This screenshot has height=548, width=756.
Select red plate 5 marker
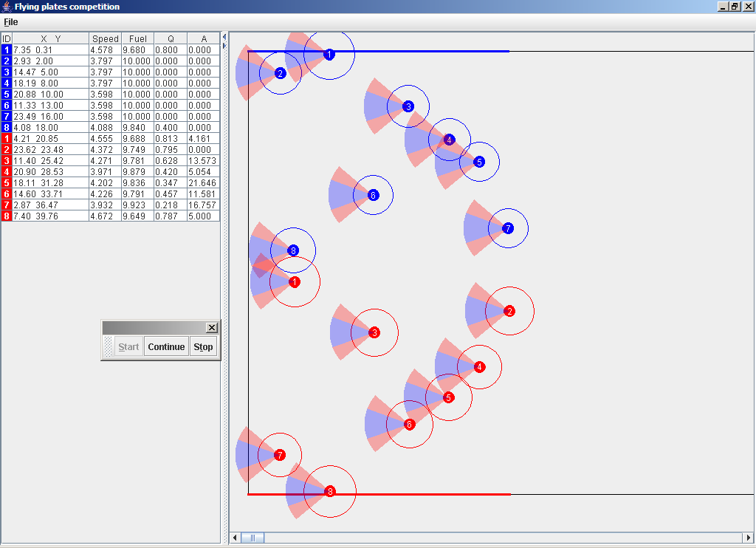pos(448,397)
